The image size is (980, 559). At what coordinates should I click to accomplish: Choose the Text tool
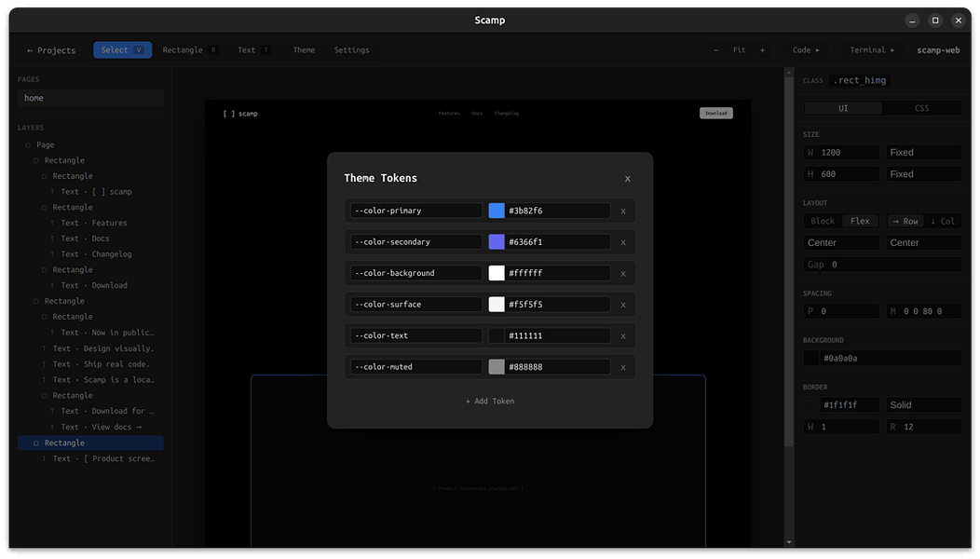point(253,50)
